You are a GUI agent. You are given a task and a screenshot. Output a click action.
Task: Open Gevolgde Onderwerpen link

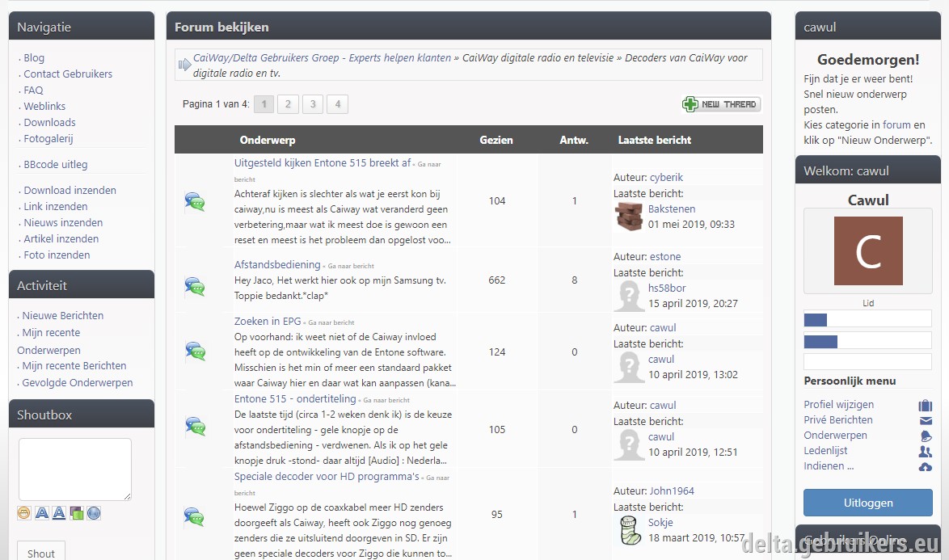click(78, 383)
